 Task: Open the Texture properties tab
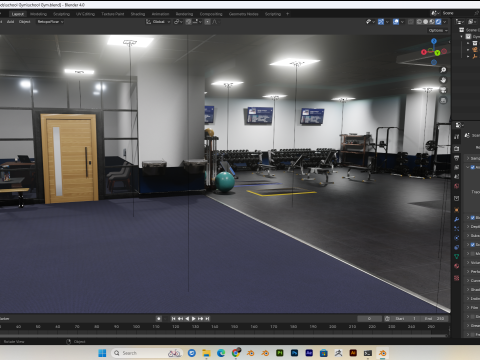click(x=457, y=278)
